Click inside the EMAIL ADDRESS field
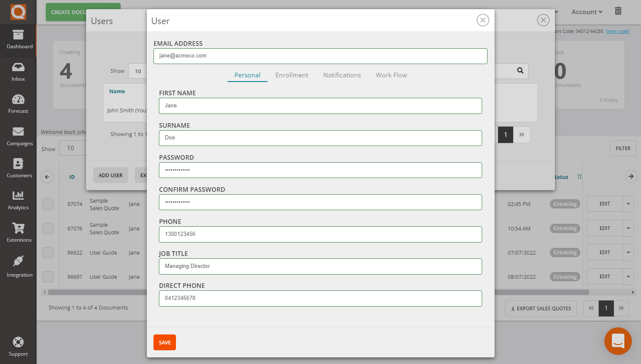The height and width of the screenshot is (364, 641). (x=320, y=56)
